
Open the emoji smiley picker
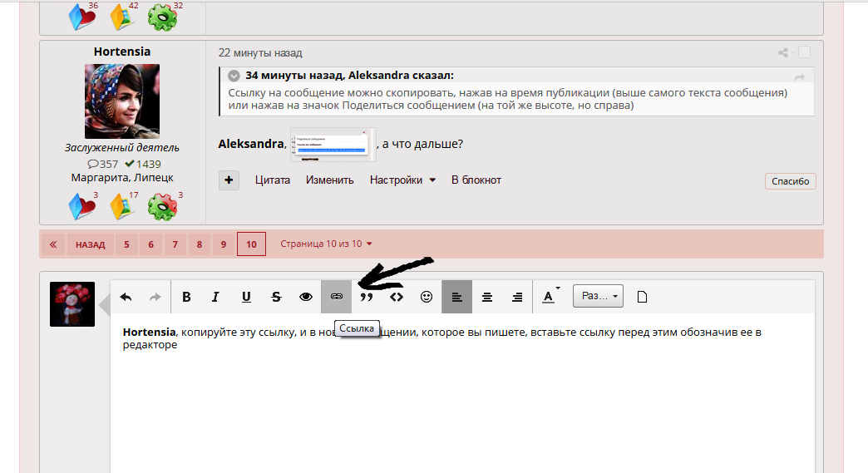coord(427,297)
